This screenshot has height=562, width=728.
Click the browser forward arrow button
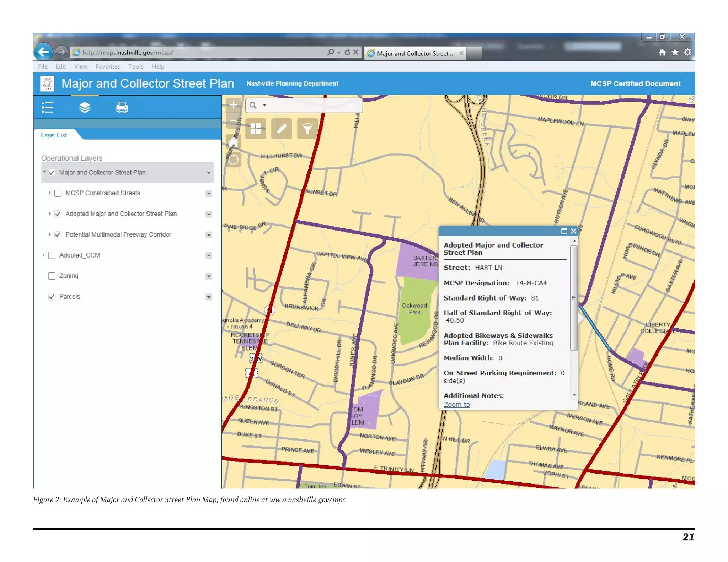(61, 52)
